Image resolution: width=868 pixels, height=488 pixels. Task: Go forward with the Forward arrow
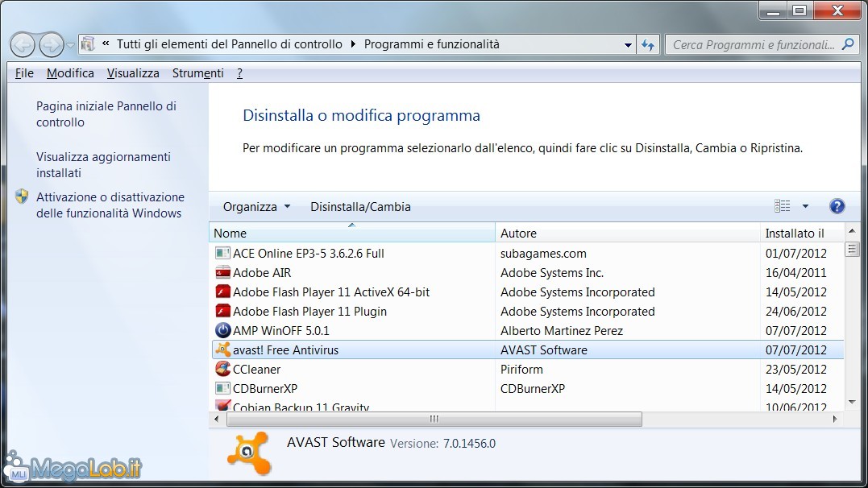pos(52,45)
